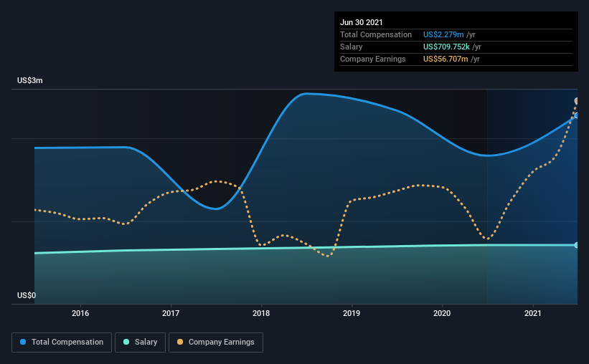Click the Total Compensation label in tooltip
Viewport: 589px width, 364px height.
click(x=376, y=34)
